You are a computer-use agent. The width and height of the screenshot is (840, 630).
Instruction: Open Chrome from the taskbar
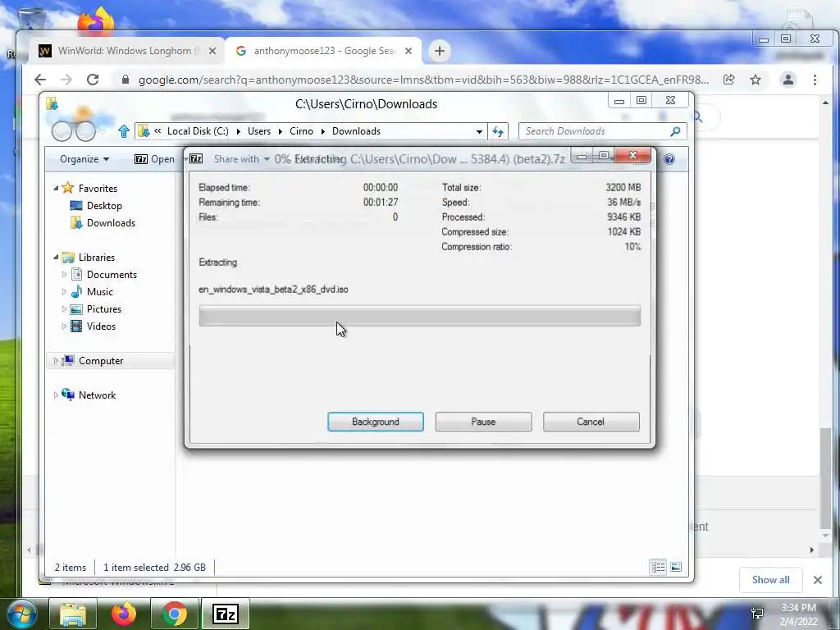[175, 614]
